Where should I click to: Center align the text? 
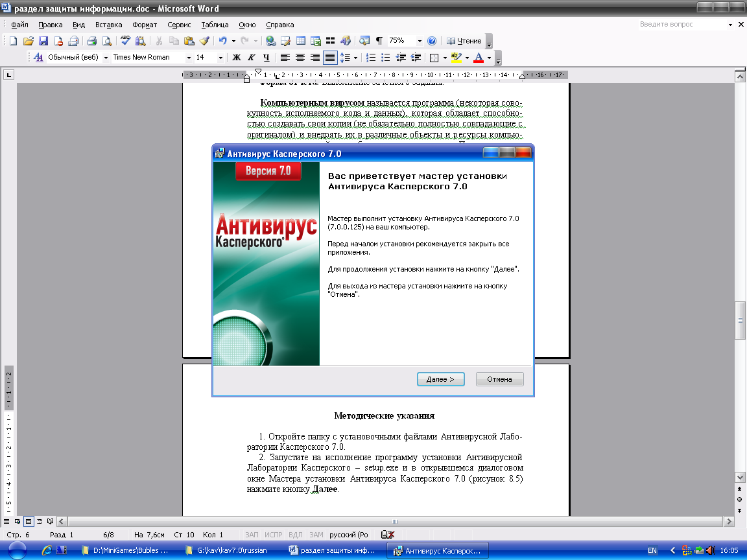[x=300, y=58]
